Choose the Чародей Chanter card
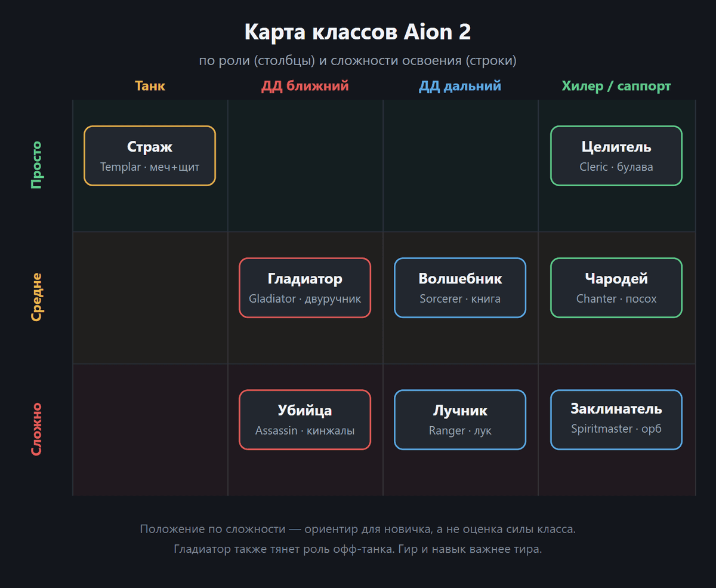The width and height of the screenshot is (716, 588). [x=616, y=288]
